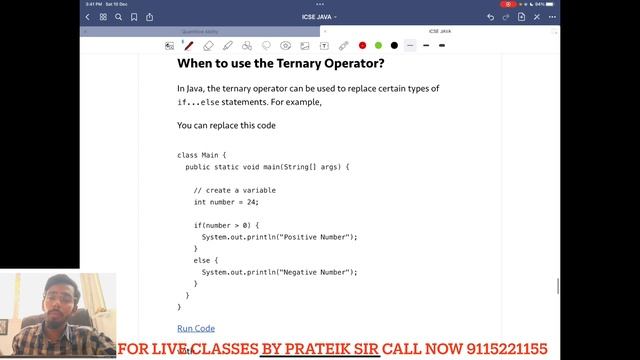Choose the black pen color
This screenshot has width=640, height=360.
(x=394, y=45)
